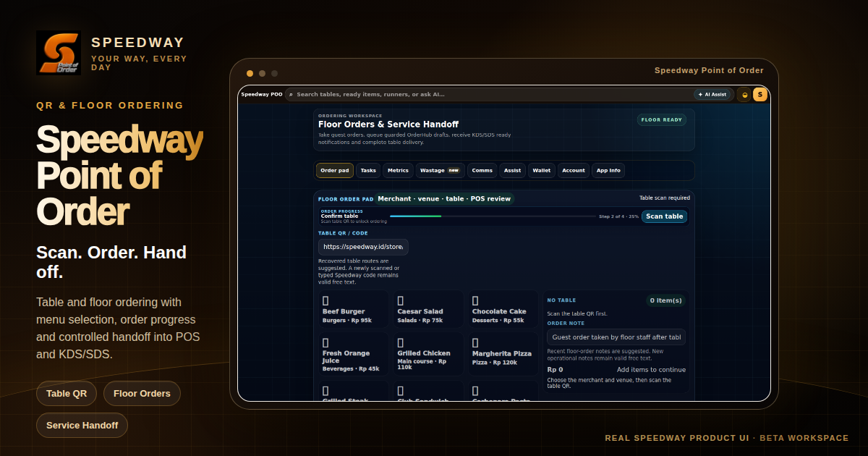The height and width of the screenshot is (456, 868).
Task: Click the Service Handoff pill
Action: click(x=82, y=426)
